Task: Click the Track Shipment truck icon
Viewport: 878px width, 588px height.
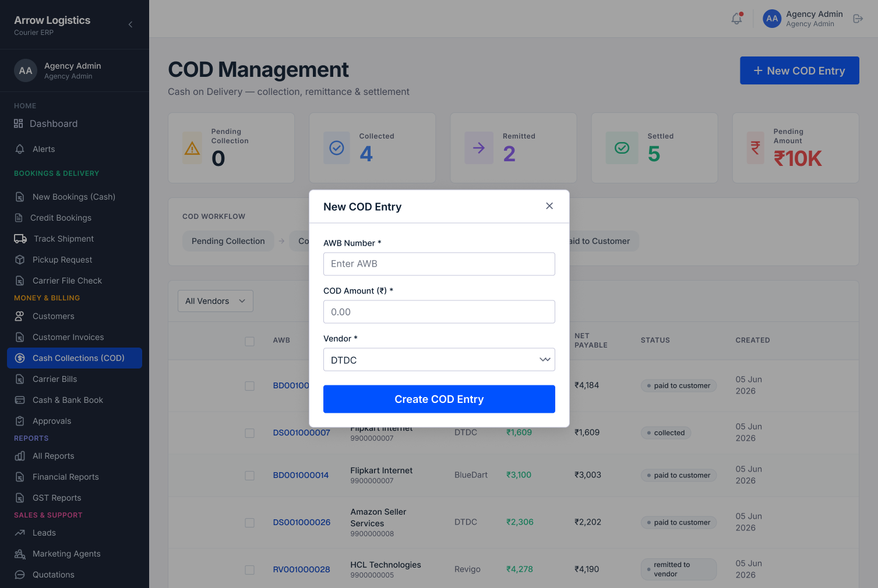Action: [20, 239]
